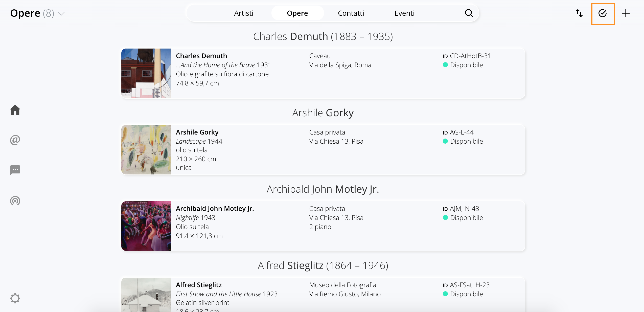Open the home icon in sidebar
Screen dimensions: 644x312
(15, 110)
